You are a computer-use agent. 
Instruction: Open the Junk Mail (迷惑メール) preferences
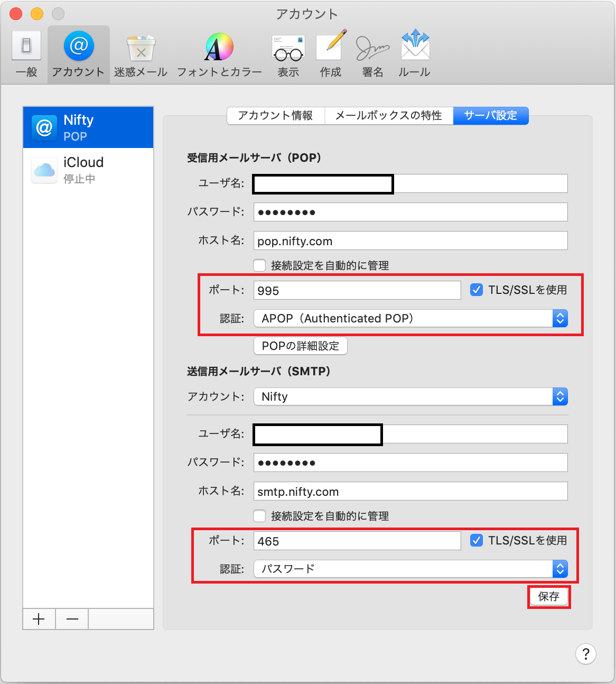[x=141, y=55]
